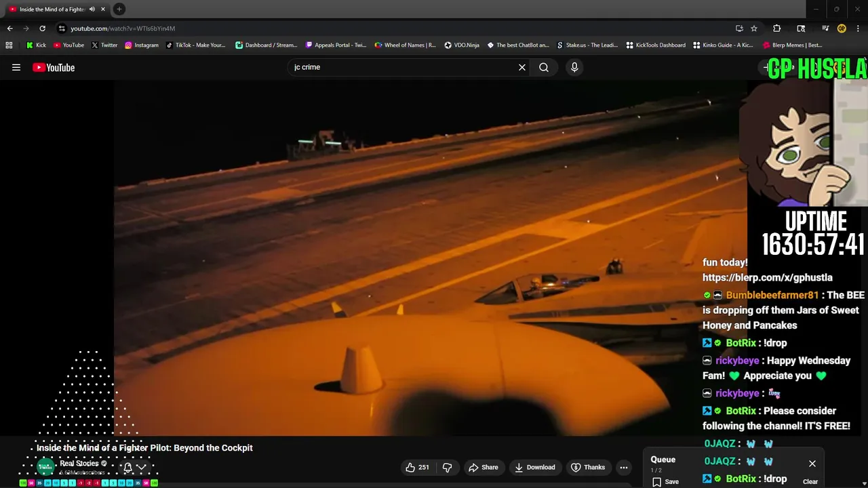Open the 'Wheel of Names' bookmark

click(x=406, y=45)
